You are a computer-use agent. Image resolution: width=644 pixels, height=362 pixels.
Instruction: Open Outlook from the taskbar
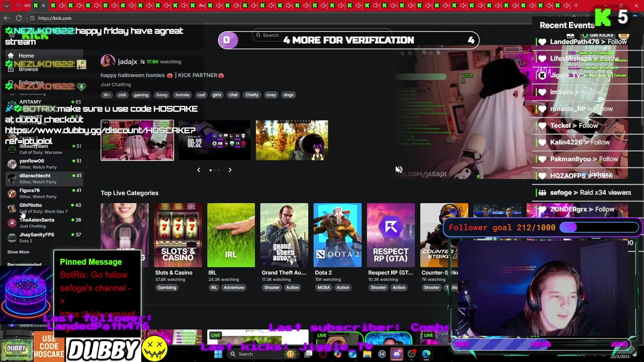[353, 354]
